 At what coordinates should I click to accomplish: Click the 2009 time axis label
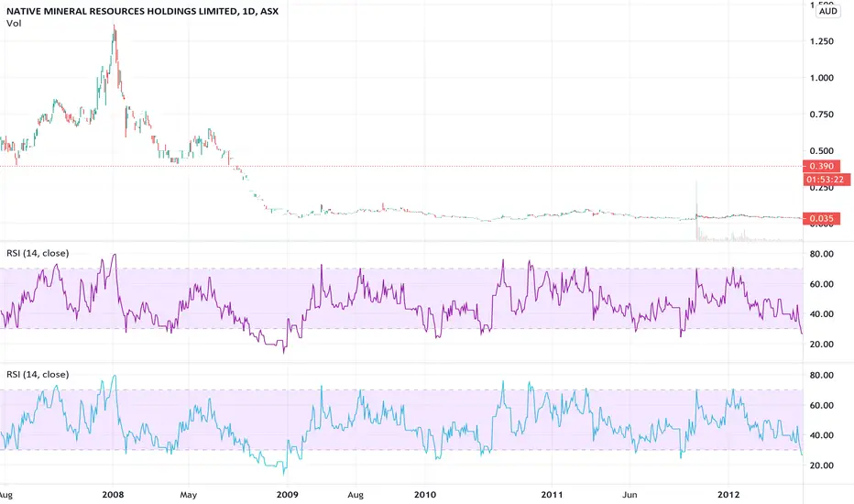pyautogui.click(x=287, y=495)
